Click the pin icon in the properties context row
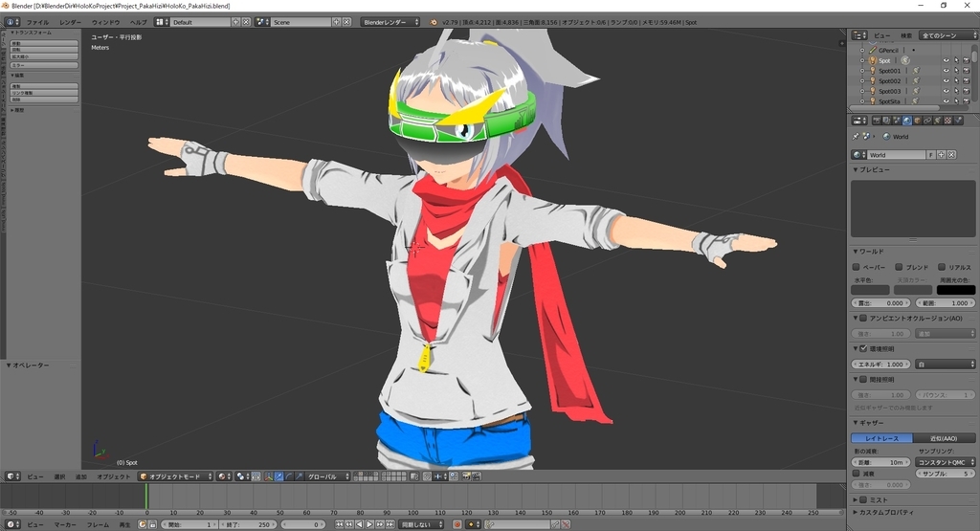Viewport: 980px width, 531px height. (856, 137)
